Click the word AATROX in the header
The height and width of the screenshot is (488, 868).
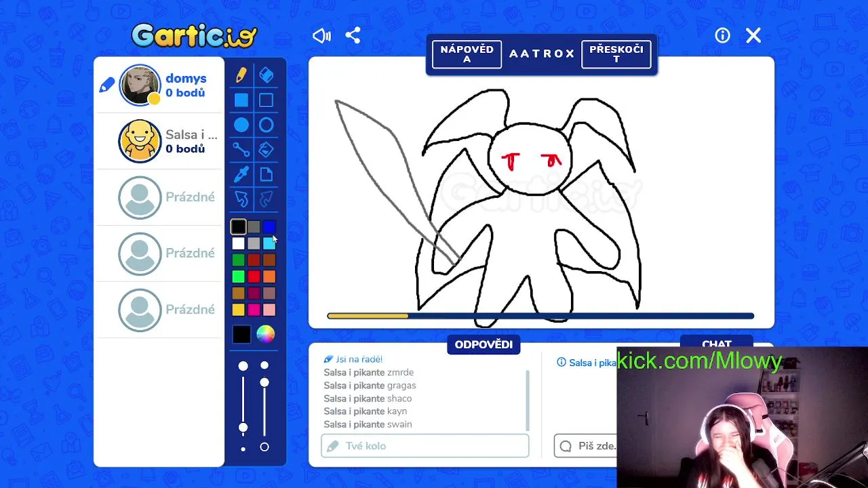(x=542, y=54)
